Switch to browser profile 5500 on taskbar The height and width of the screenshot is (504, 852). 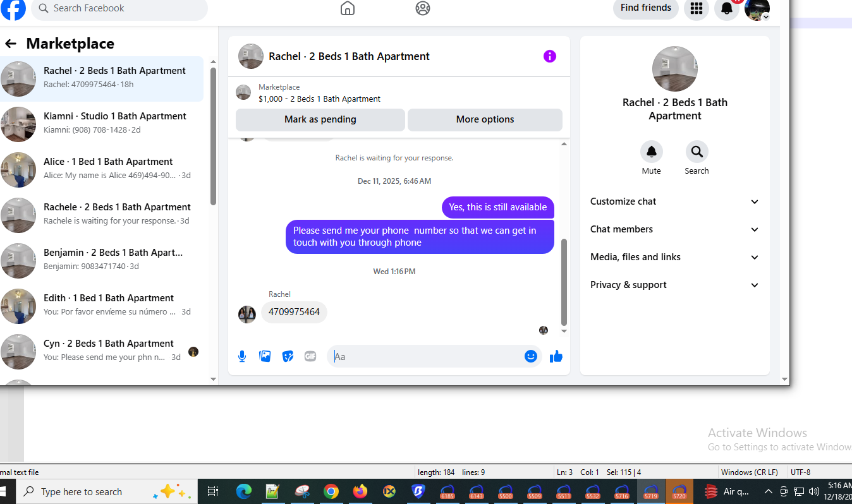pyautogui.click(x=506, y=491)
